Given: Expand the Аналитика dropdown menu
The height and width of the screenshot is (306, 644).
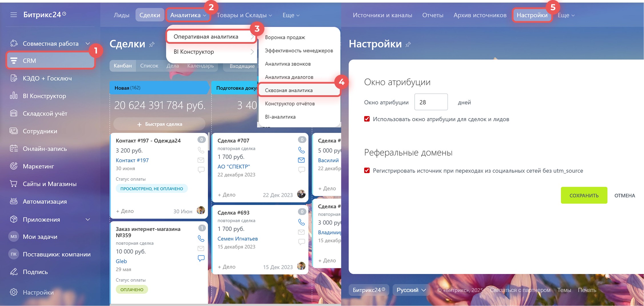Looking at the screenshot, I should [x=188, y=15].
